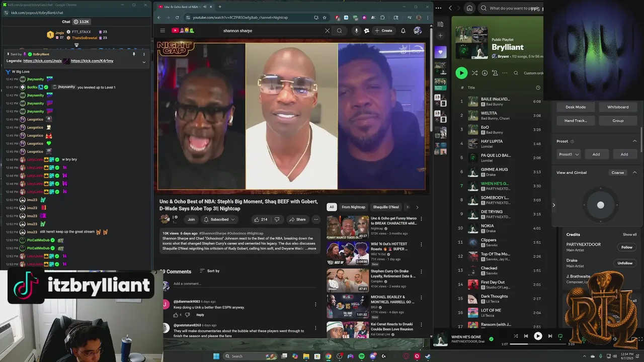Toggle the Subscribed button for the channel
Image resolution: width=644 pixels, height=362 pixels.
click(219, 219)
